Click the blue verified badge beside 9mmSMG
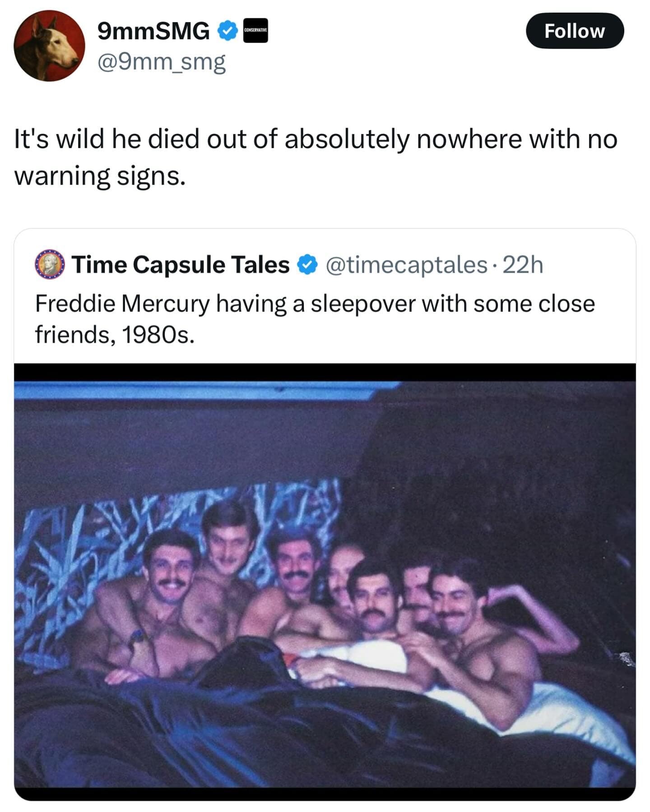Viewport: 650px width, 812px height. pyautogui.click(x=227, y=31)
